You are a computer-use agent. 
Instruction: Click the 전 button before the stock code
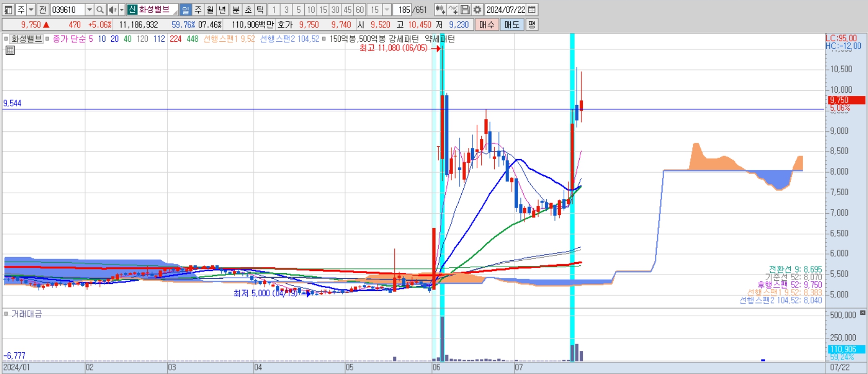point(43,10)
